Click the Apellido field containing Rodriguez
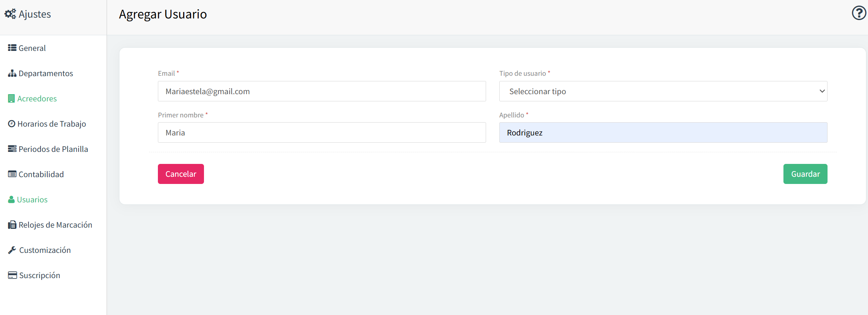 coord(663,133)
